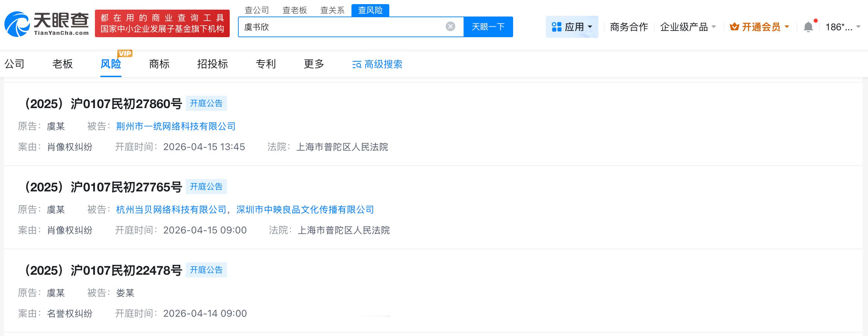
Task: Click hearing time 2026-04-15 09:00
Action: tap(205, 230)
